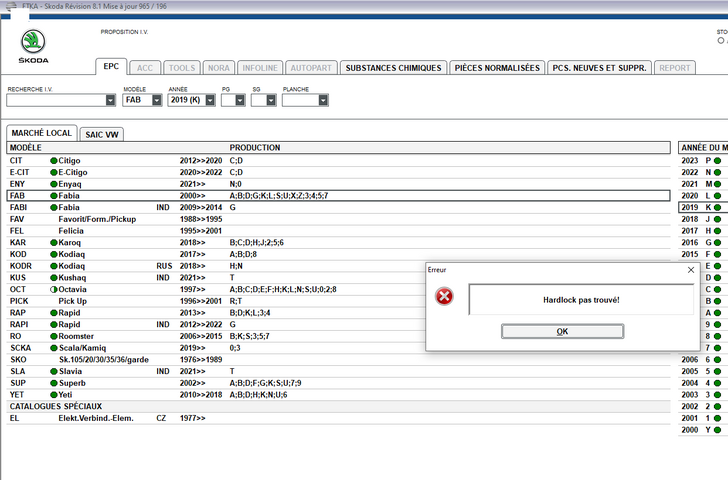Open the SG dropdown

click(x=271, y=100)
